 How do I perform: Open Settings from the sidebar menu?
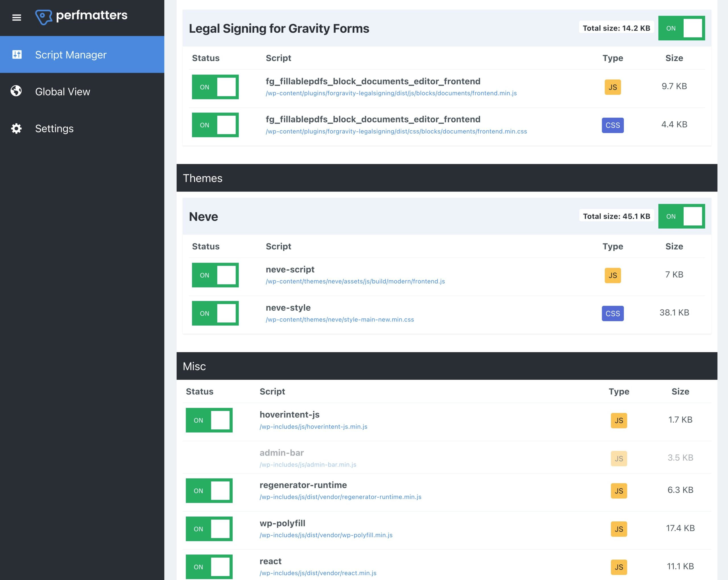(x=54, y=128)
